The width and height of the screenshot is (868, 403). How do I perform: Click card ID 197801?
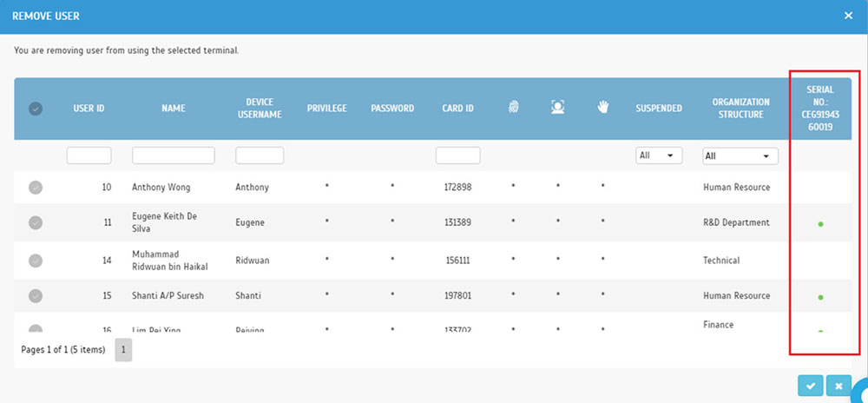(x=457, y=295)
